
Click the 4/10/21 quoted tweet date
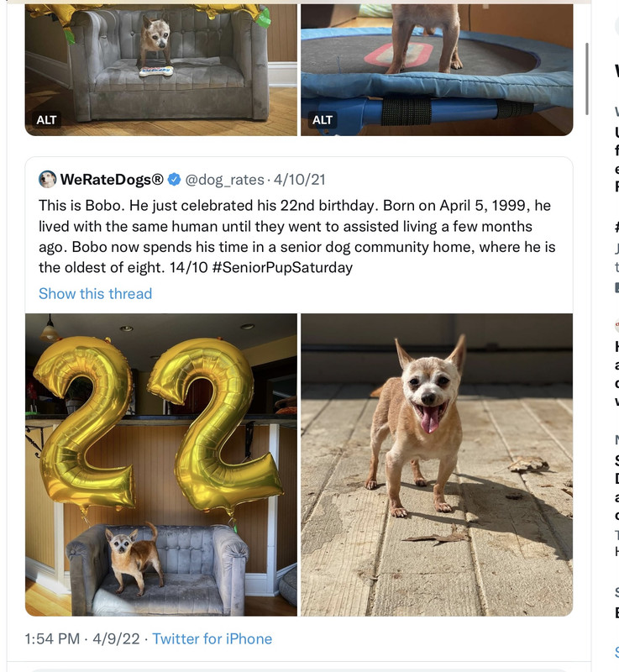pyautogui.click(x=300, y=180)
